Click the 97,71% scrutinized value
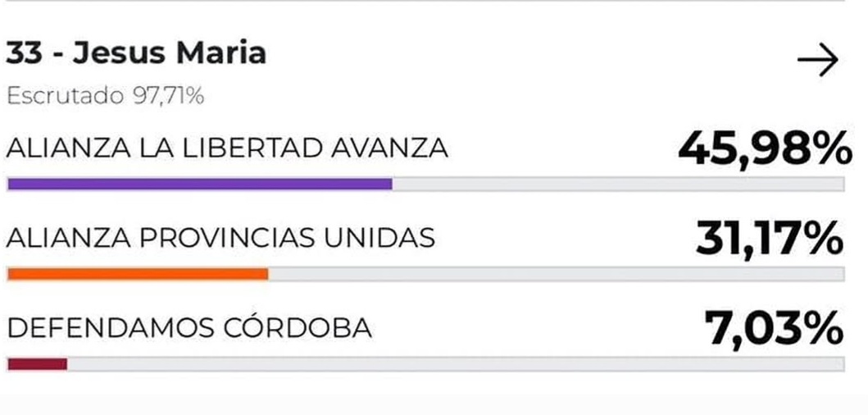 tap(168, 96)
